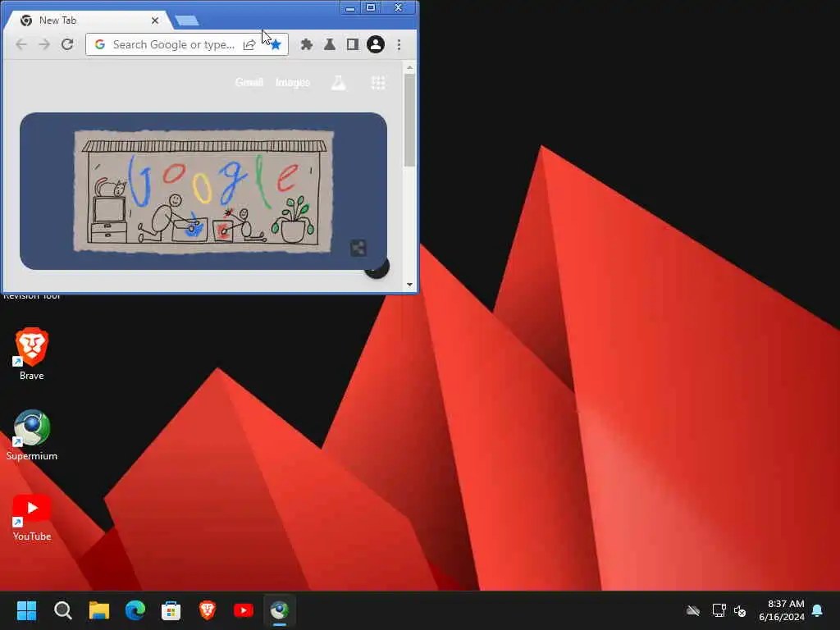This screenshot has height=630, width=840.
Task: Minimize the browser window
Action: 349,7
